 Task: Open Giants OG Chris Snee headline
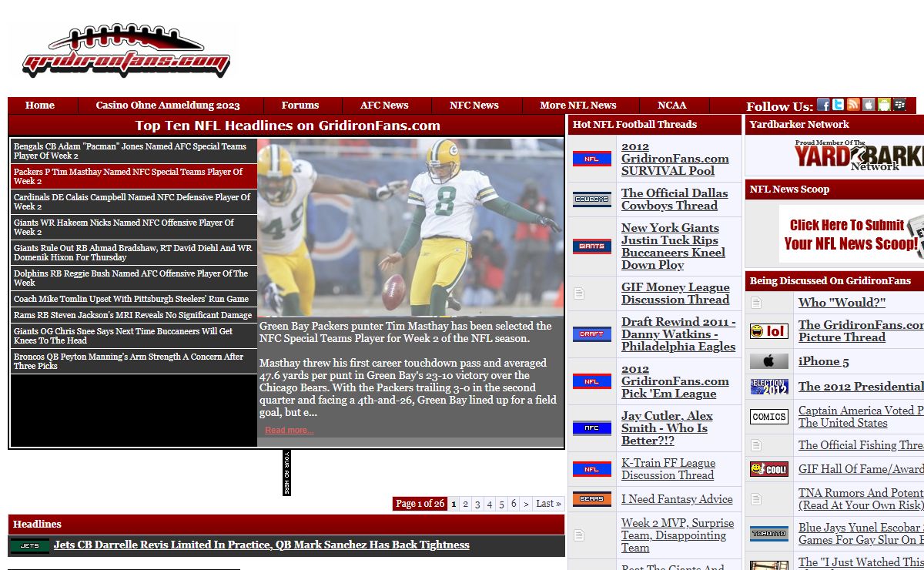coord(134,336)
